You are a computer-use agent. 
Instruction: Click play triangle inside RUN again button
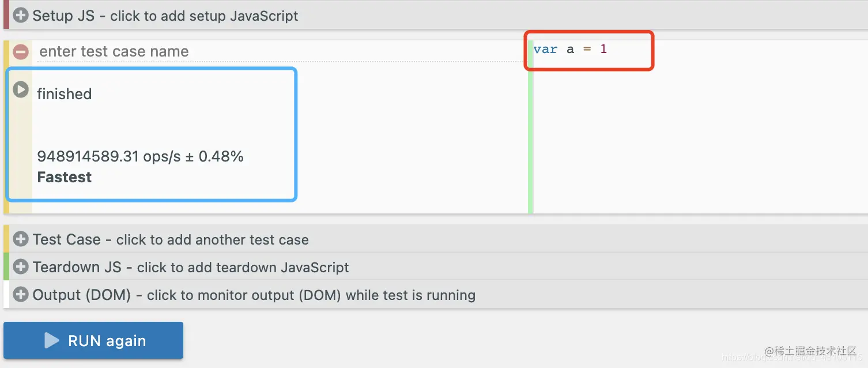coord(52,340)
